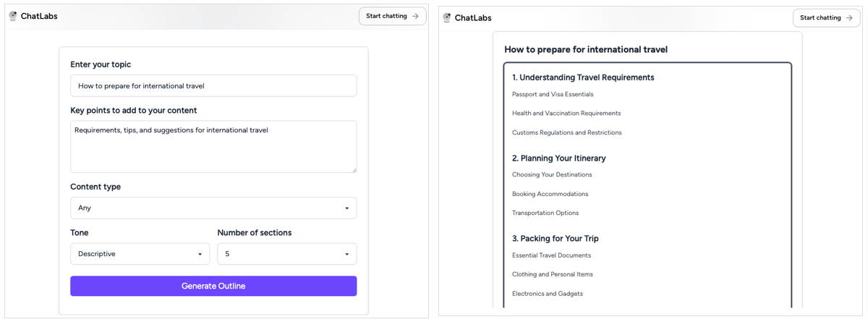Open the Content type dropdown set to Any
The image size is (868, 322).
213,208
